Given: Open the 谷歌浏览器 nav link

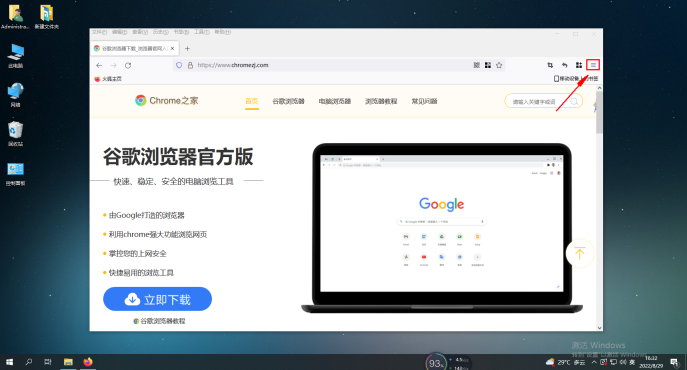Looking at the screenshot, I should 288,101.
